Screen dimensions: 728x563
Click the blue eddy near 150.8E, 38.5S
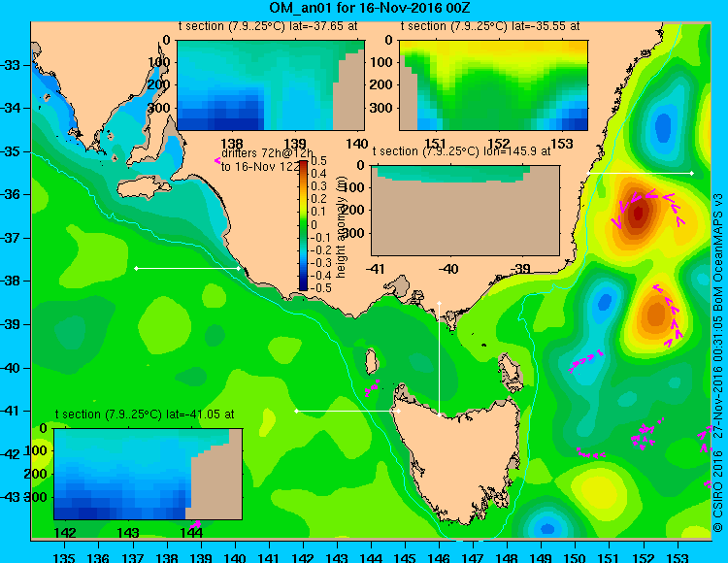coord(605,302)
